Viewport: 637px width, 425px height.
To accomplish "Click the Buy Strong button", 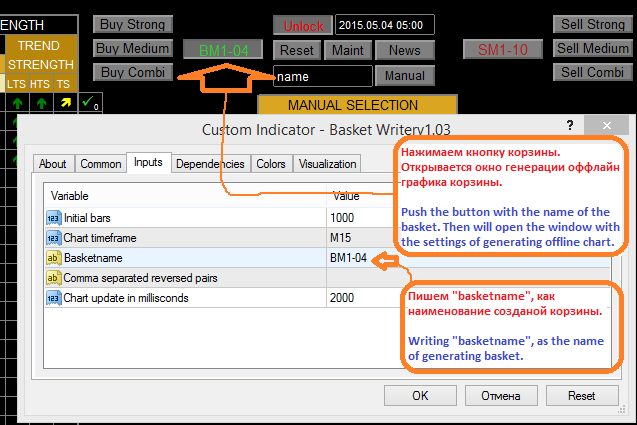I will [x=133, y=24].
